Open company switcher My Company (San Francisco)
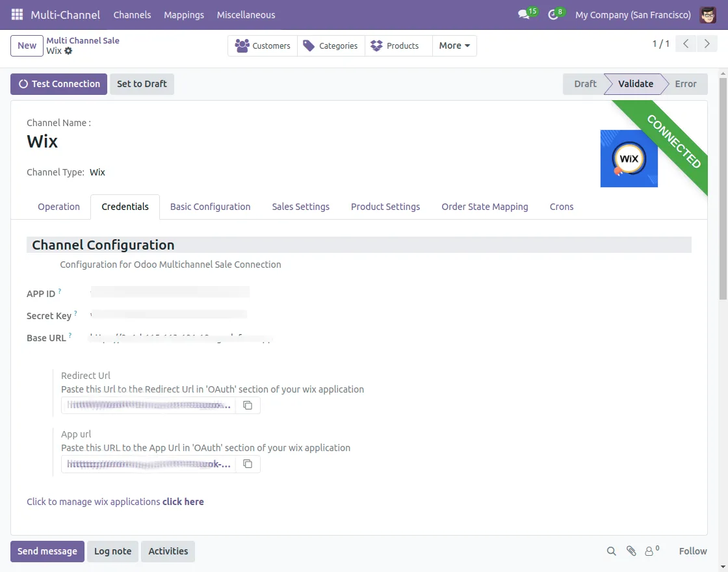 [x=633, y=15]
